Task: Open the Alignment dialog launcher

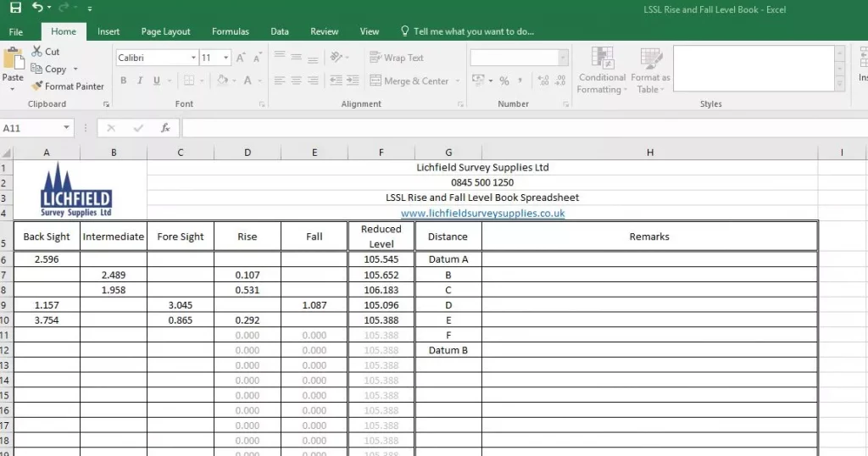Action: (x=460, y=104)
